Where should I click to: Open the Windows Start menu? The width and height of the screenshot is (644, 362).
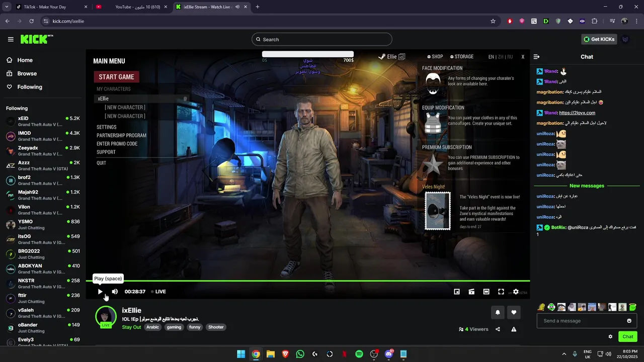(241, 354)
